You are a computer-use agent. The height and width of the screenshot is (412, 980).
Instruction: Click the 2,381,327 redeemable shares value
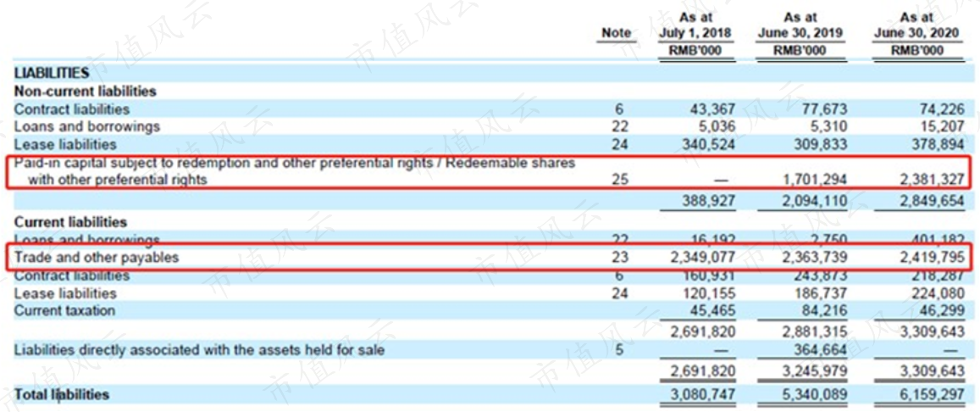(933, 180)
